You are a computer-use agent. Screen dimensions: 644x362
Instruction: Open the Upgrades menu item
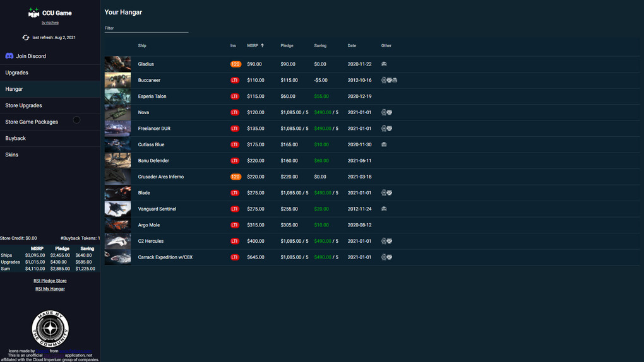(17, 73)
